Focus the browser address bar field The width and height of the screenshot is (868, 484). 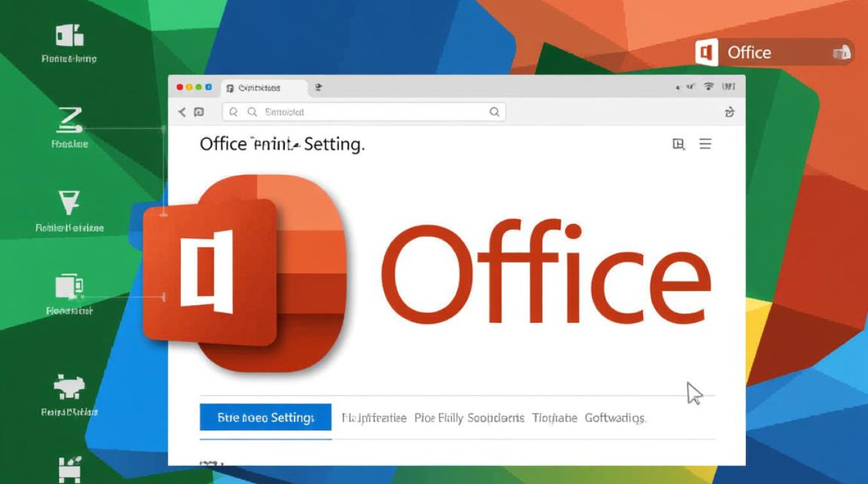364,112
